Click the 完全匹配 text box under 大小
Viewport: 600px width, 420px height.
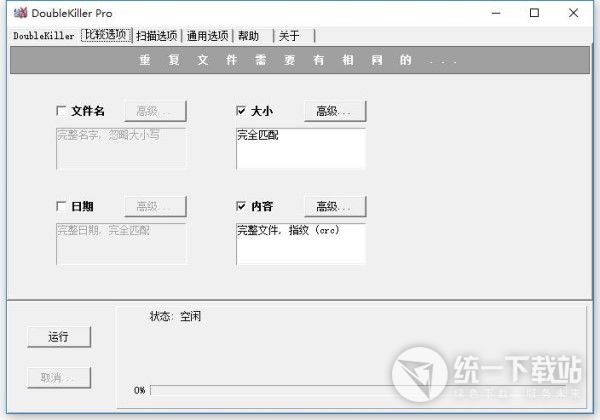pyautogui.click(x=301, y=148)
